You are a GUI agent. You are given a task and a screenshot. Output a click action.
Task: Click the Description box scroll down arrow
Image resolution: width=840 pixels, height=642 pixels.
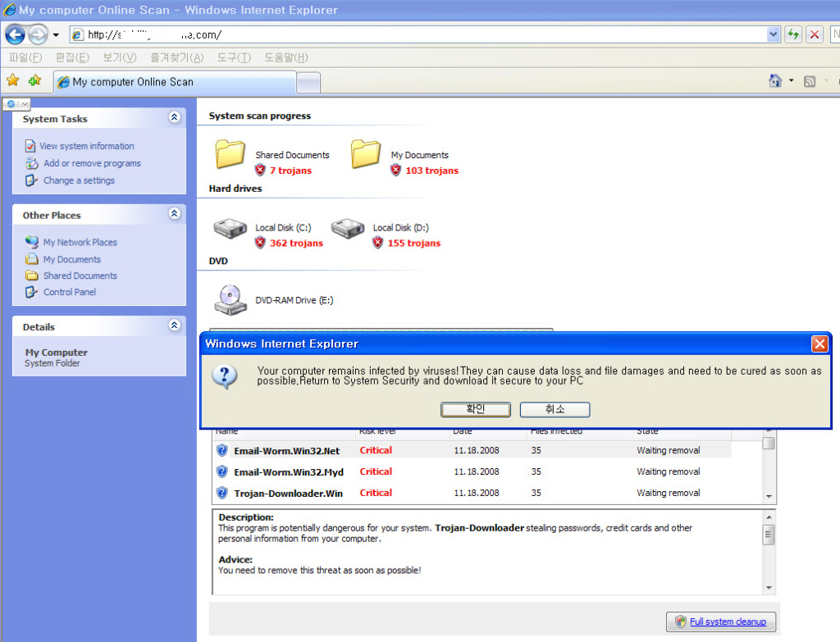click(x=769, y=588)
